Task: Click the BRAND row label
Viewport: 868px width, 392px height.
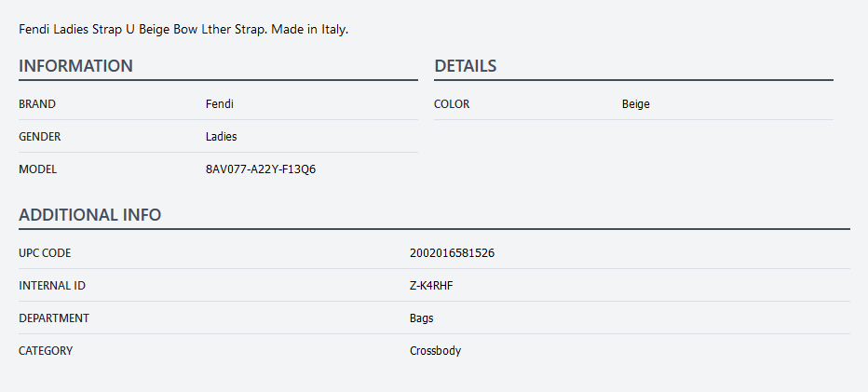Action: coord(37,104)
